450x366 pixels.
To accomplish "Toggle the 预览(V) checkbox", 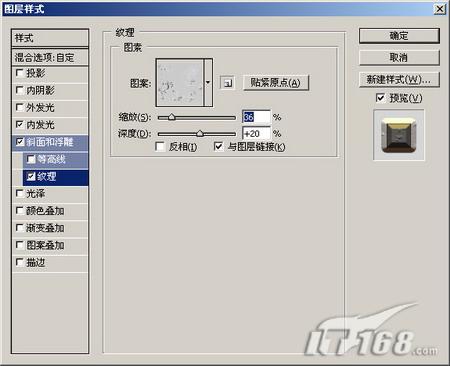I will [x=380, y=98].
